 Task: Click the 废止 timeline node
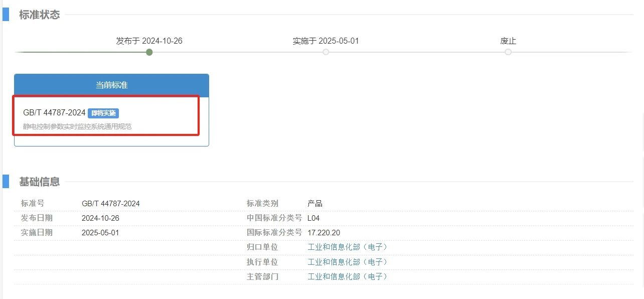pos(508,52)
